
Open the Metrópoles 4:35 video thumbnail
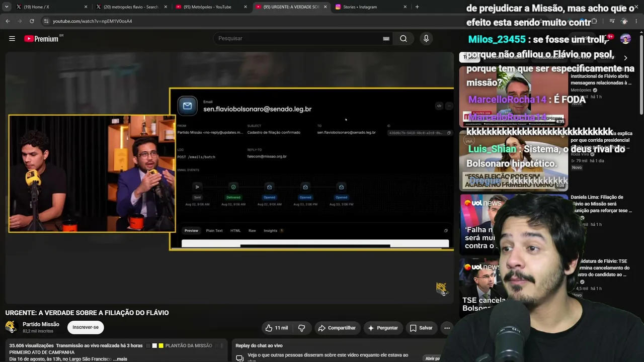(x=514, y=96)
